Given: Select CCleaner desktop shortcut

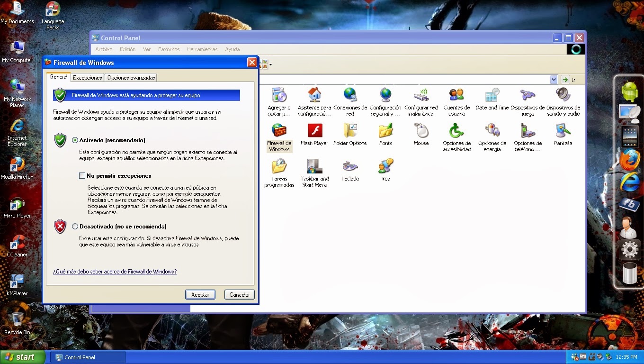Looking at the screenshot, I should pyautogui.click(x=17, y=246).
